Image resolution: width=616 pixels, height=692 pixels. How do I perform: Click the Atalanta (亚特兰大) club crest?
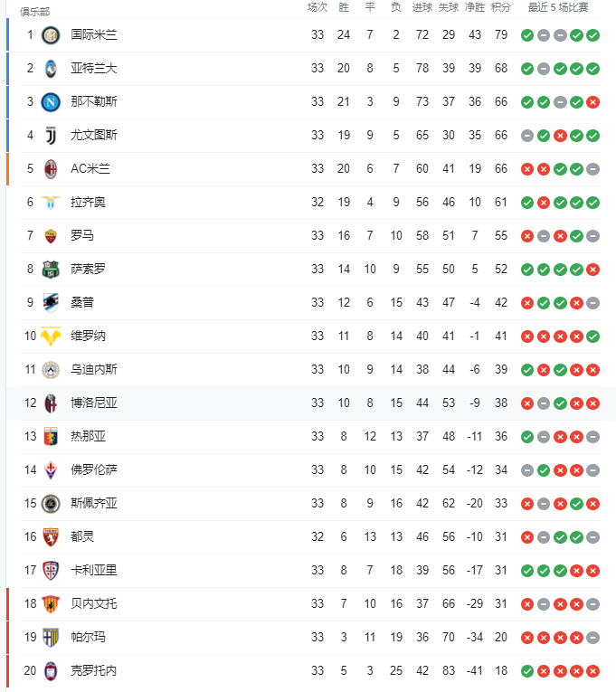tap(51, 69)
